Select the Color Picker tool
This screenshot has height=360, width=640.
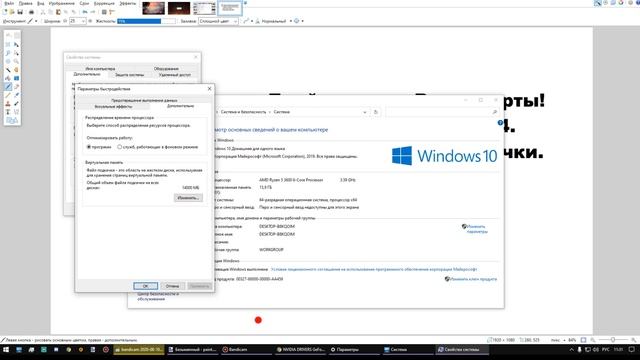click(16, 95)
